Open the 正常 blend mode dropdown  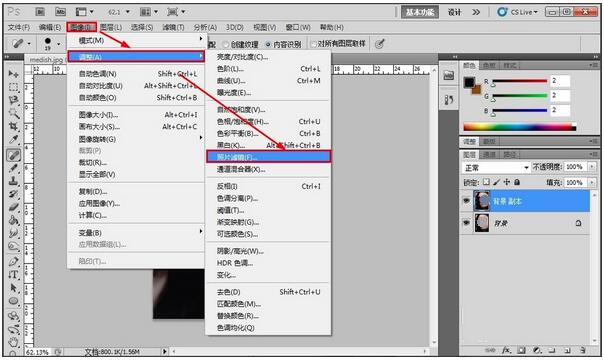pos(496,168)
